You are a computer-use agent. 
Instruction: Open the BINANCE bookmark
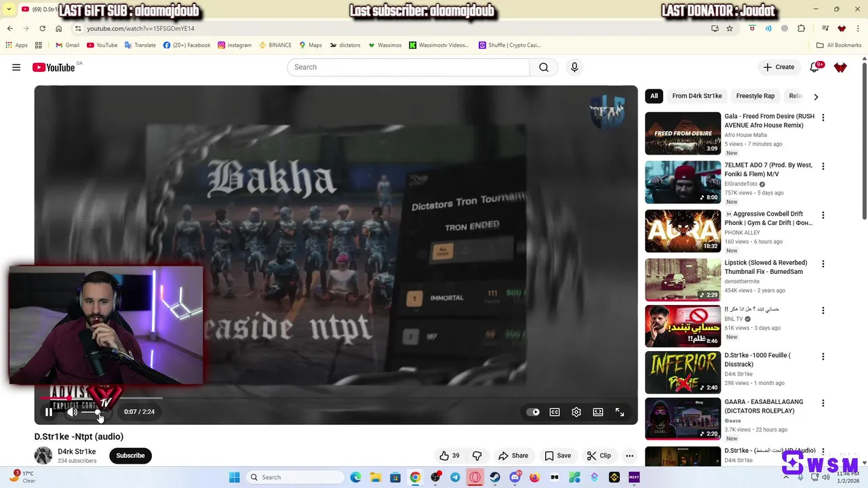[275, 45]
